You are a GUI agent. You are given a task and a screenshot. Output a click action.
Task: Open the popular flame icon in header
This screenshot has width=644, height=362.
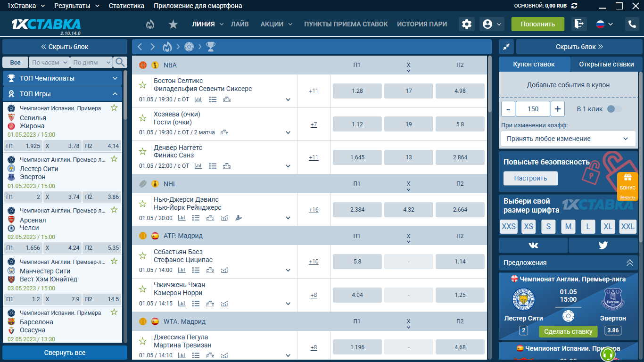tap(150, 24)
